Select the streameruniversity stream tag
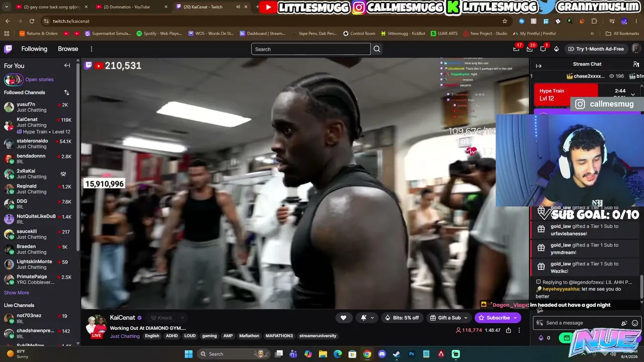This screenshot has width=644, height=362. (317, 336)
